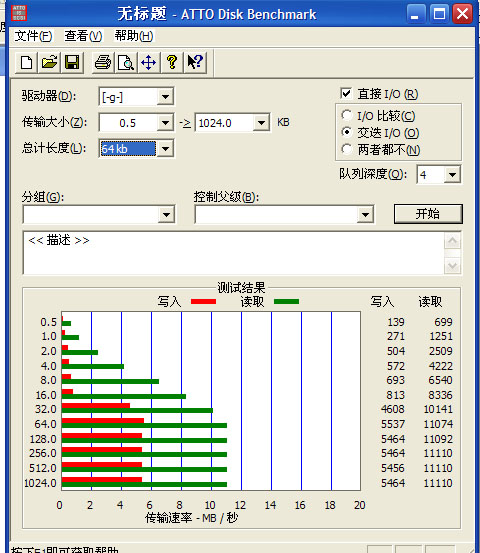Expand the 总计长度 dropdown
This screenshot has width=480, height=553.
tap(165, 148)
